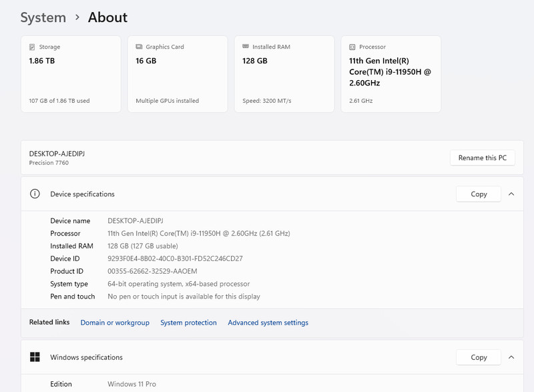Open Advanced system settings link

tap(268, 323)
